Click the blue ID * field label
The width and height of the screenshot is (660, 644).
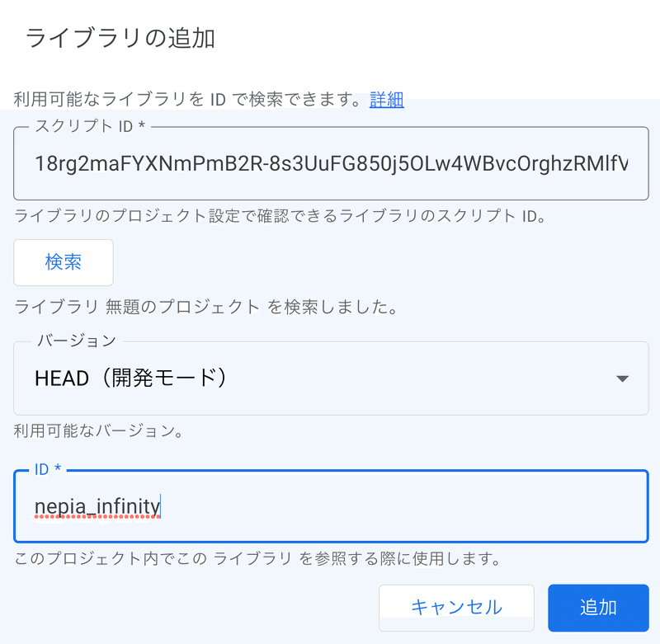48,469
